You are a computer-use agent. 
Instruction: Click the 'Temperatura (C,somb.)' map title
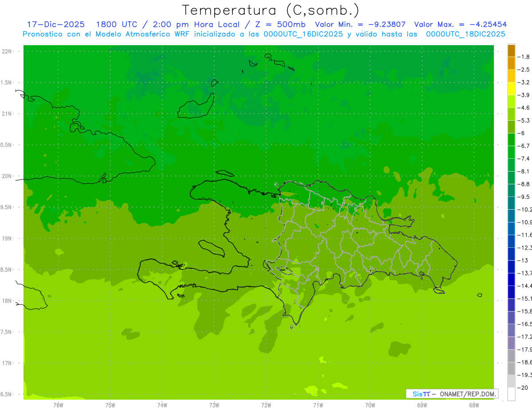click(x=271, y=10)
